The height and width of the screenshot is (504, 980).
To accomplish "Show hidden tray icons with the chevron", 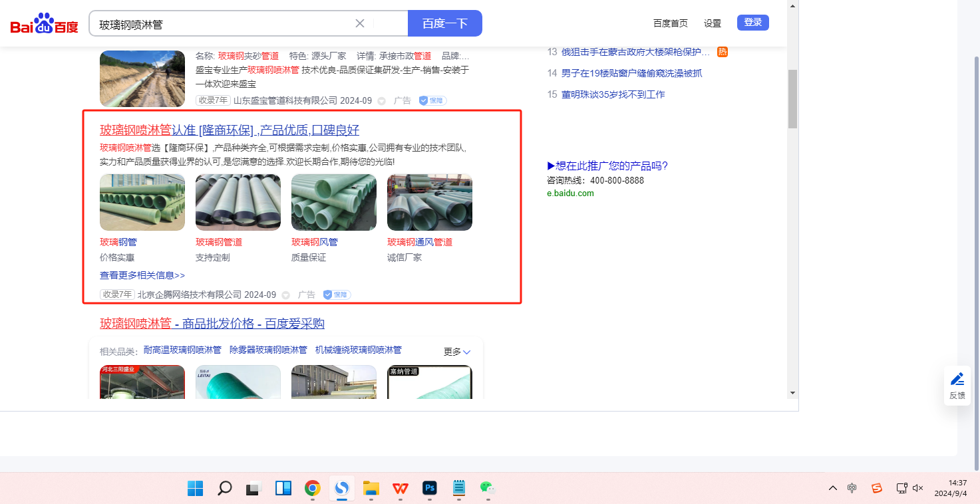I will (833, 488).
